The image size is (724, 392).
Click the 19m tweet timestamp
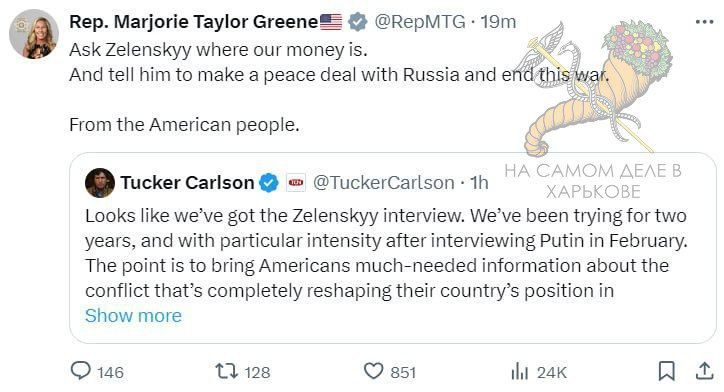498,22
